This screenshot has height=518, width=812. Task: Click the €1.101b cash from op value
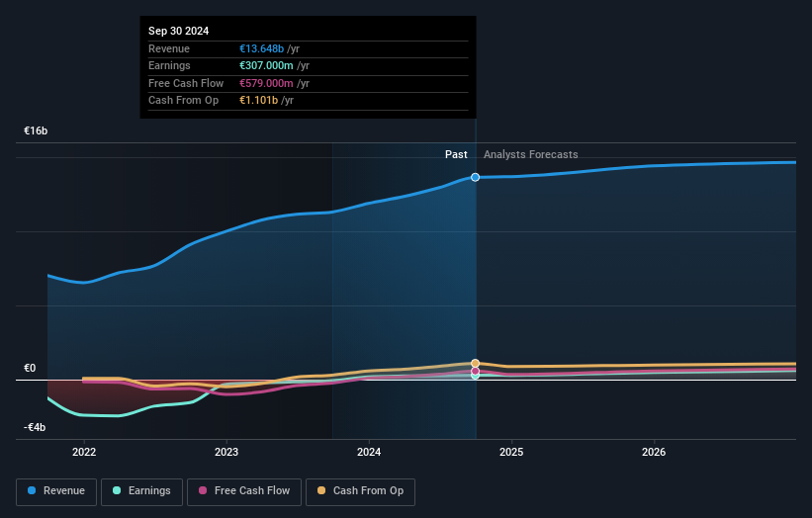point(258,101)
